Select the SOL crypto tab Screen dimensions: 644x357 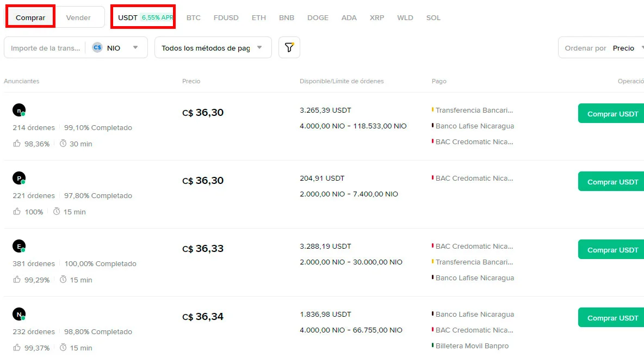coord(434,17)
